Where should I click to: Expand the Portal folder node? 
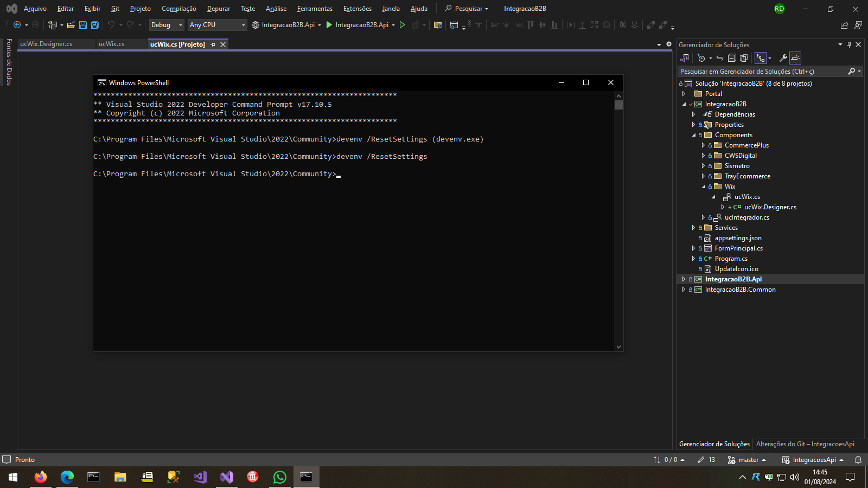pos(684,94)
